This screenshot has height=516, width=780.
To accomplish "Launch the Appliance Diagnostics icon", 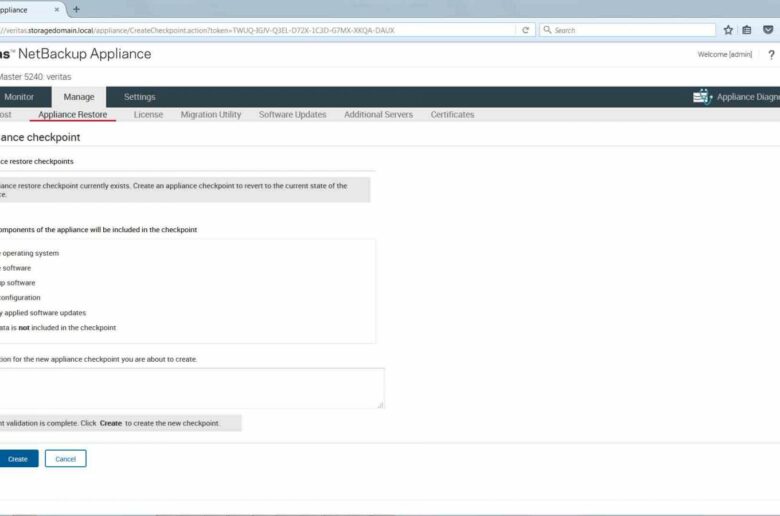I will [x=702, y=97].
